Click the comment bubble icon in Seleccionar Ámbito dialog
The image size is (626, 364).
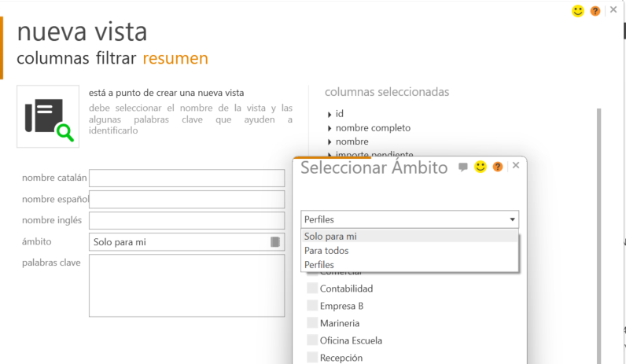coord(463,167)
